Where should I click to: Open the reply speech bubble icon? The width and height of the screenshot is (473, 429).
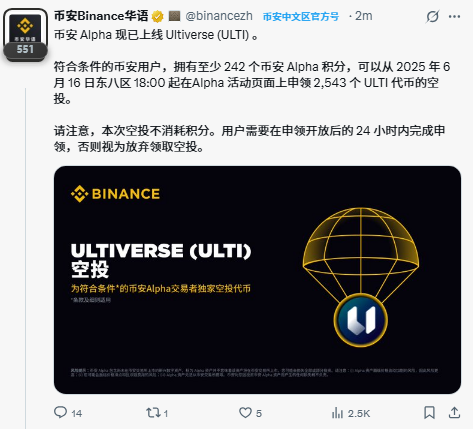click(x=60, y=413)
